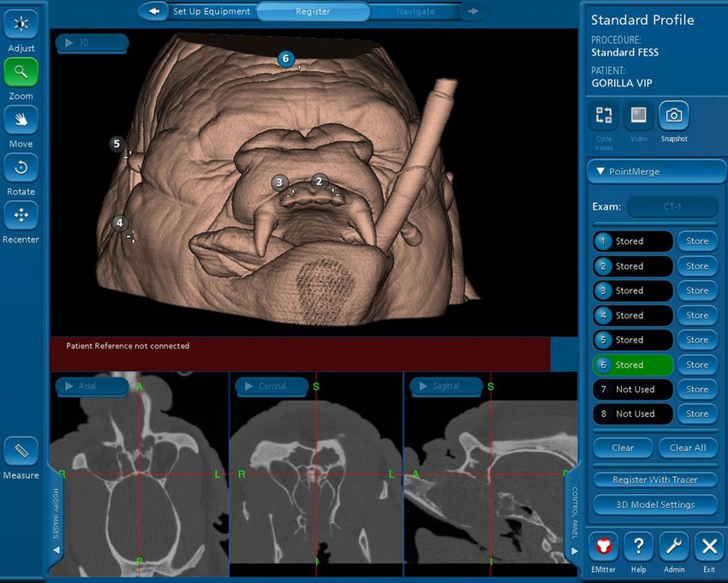The image size is (728, 583).
Task: Collapse the PointMerge panel
Action: point(657,171)
